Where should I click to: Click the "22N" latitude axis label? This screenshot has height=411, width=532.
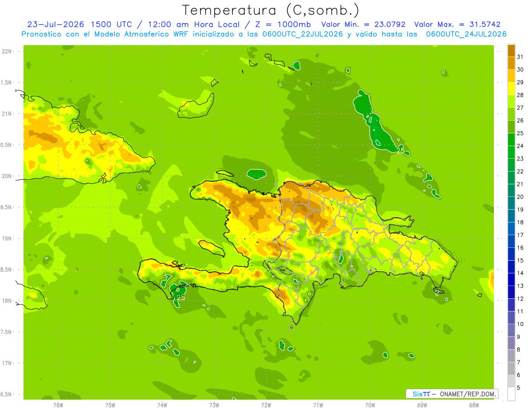(x=6, y=51)
